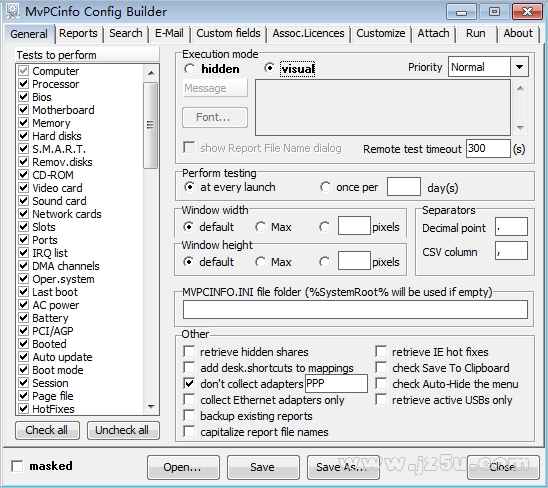Image resolution: width=548 pixels, height=488 pixels.
Task: Click the Check all button
Action: click(47, 430)
